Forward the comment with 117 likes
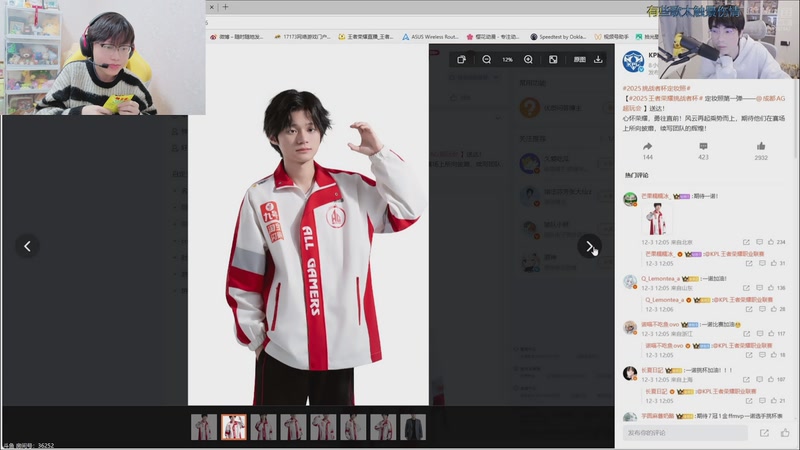800x450 pixels. [746, 334]
